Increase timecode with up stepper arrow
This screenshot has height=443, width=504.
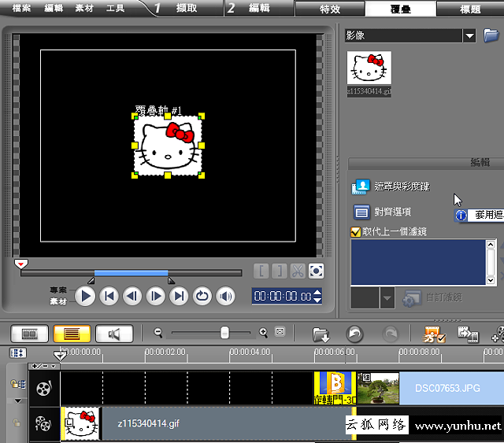[317, 293]
